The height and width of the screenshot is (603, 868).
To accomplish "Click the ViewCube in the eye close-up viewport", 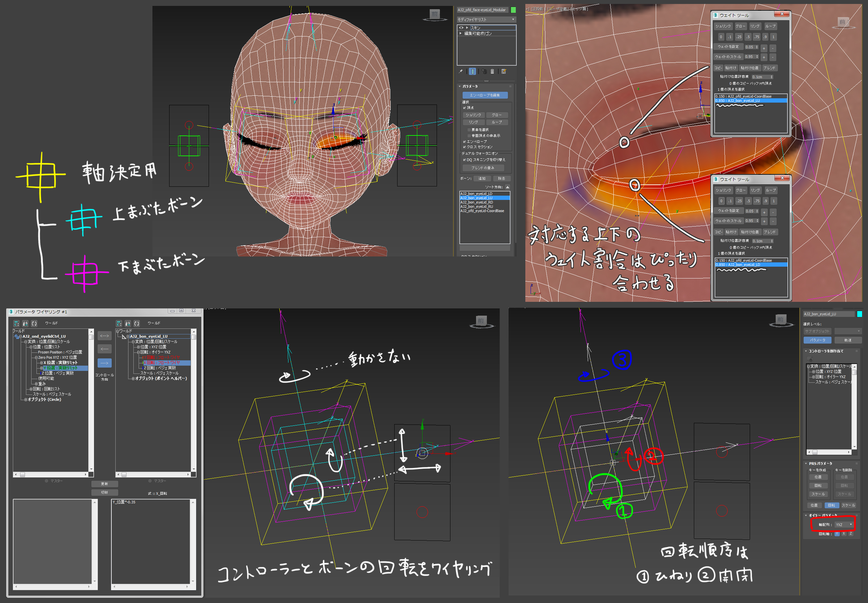I will (843, 23).
